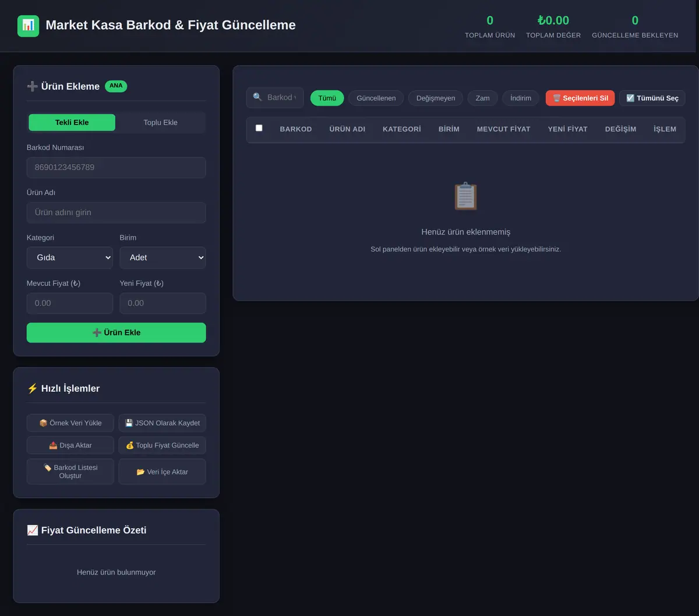The width and height of the screenshot is (699, 616).
Task: Click Barkod Listesi Oluştur
Action: coord(70,472)
